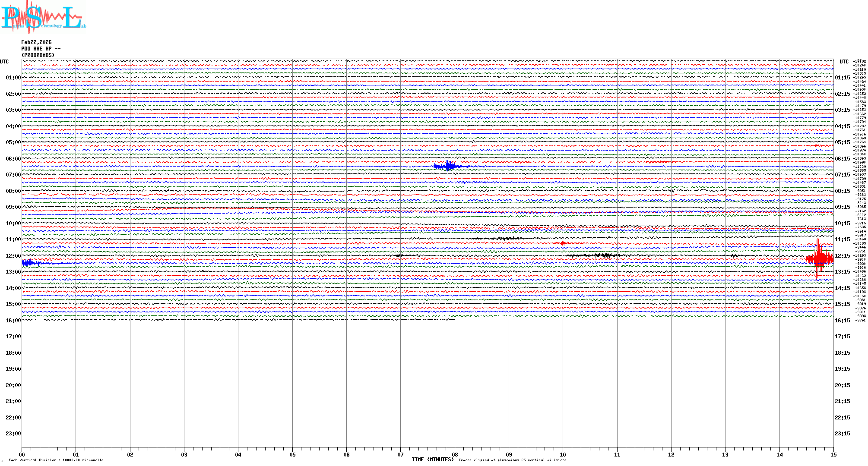The width and height of the screenshot is (868, 466).
Task: Click the 23:00 UTC row label on left
Action: (13, 434)
